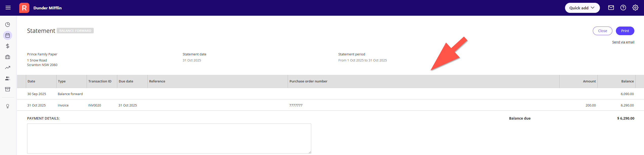The height and width of the screenshot is (155, 644).
Task: Open the help question mark icon
Action: 623,8
